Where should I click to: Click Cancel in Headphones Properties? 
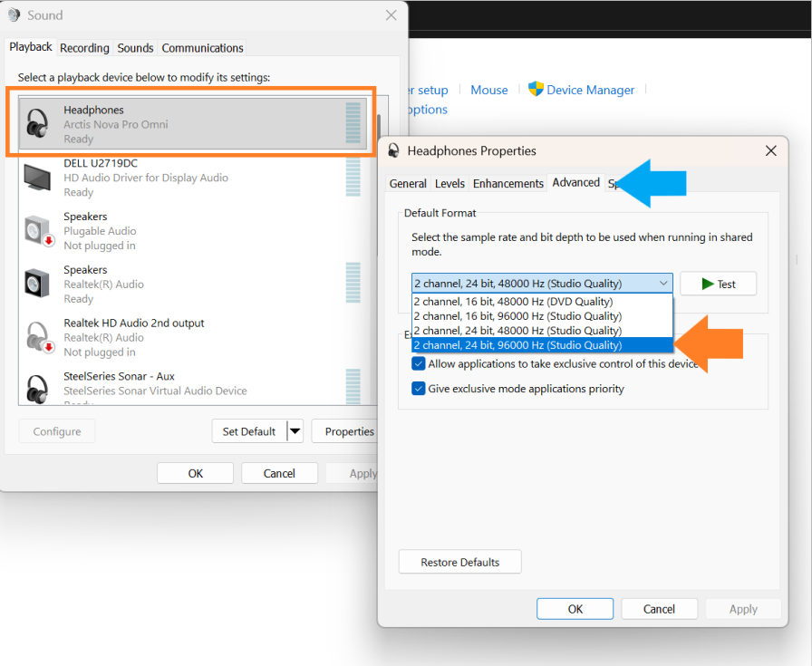[659, 609]
